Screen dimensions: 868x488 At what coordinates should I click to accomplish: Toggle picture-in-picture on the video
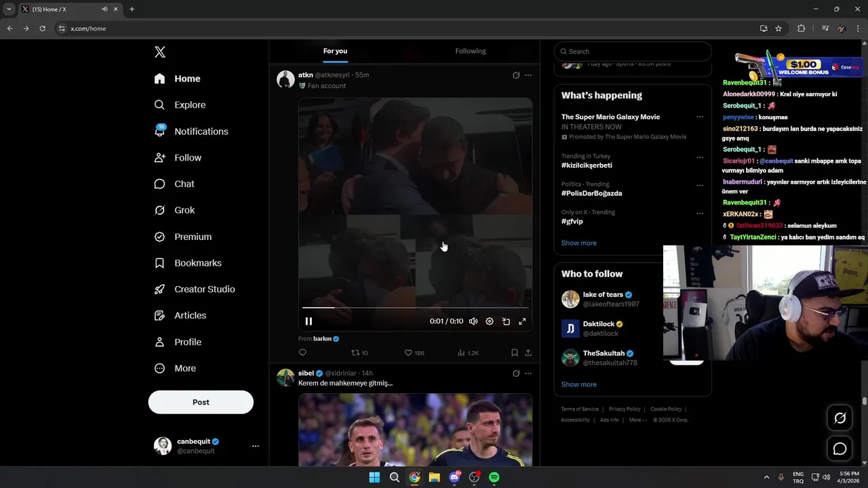click(506, 321)
